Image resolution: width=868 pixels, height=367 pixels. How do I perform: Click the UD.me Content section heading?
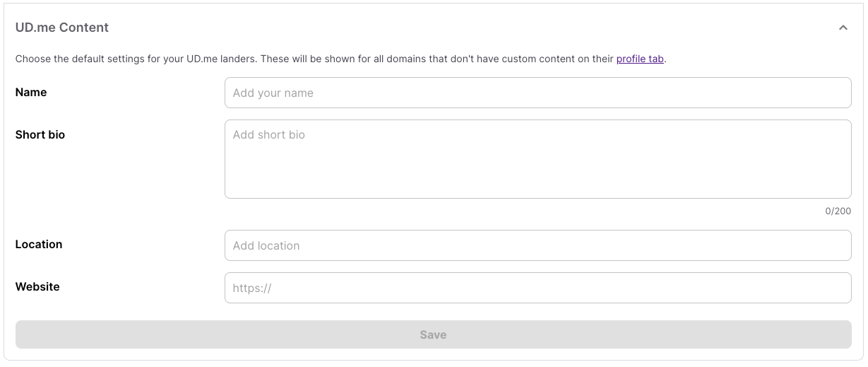(x=62, y=28)
